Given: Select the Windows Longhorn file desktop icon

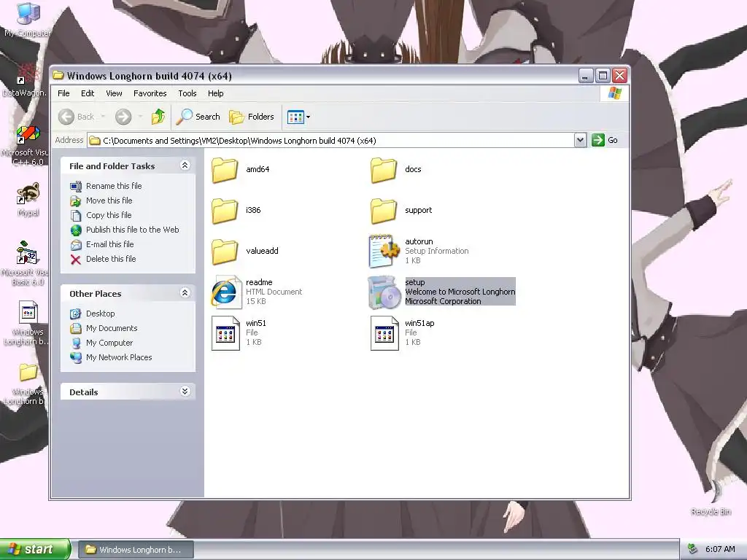Looking at the screenshot, I should [x=27, y=323].
